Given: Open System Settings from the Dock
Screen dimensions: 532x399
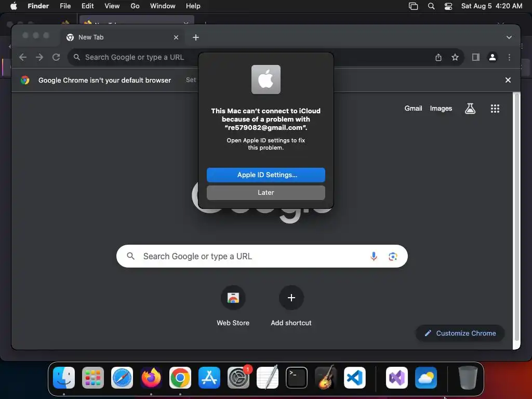Looking at the screenshot, I should coord(238,378).
